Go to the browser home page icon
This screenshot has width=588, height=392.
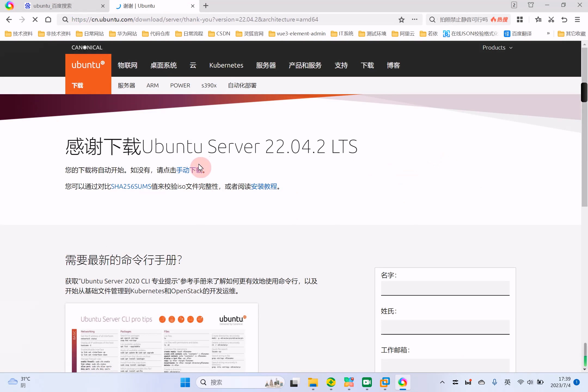[x=48, y=20]
